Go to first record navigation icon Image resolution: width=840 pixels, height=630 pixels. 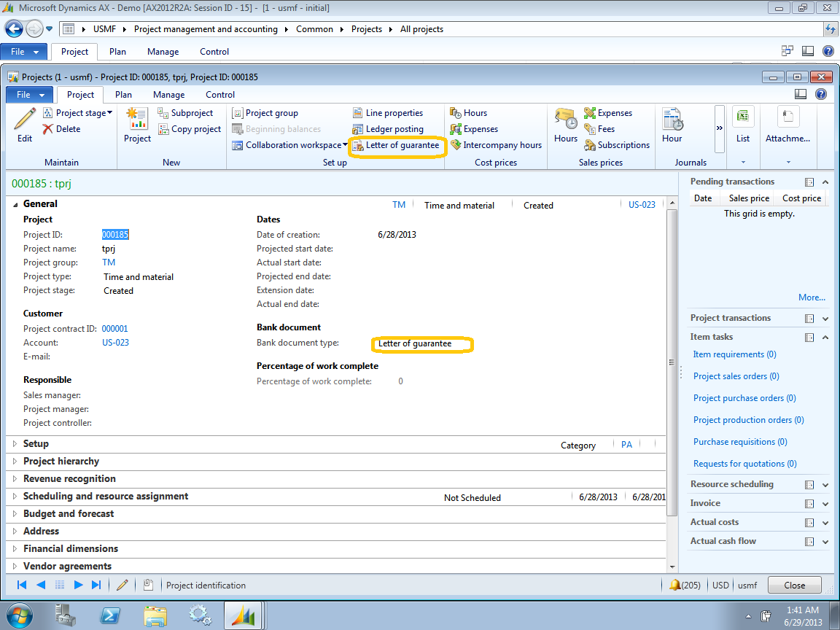[x=22, y=585]
